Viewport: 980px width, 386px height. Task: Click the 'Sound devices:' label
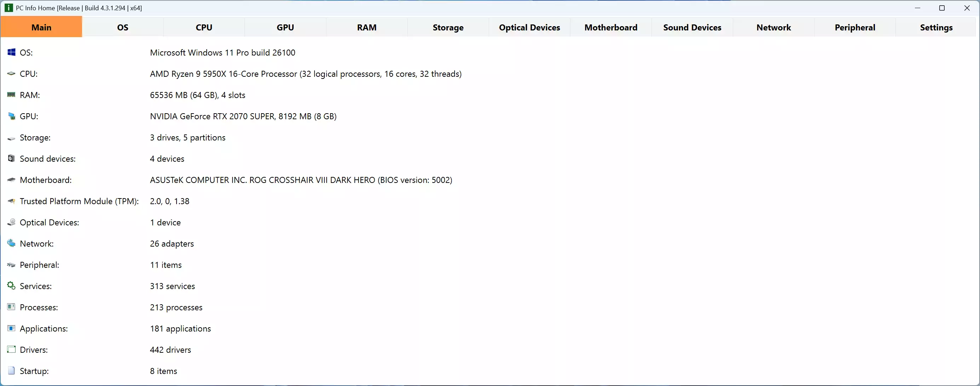tap(47, 159)
